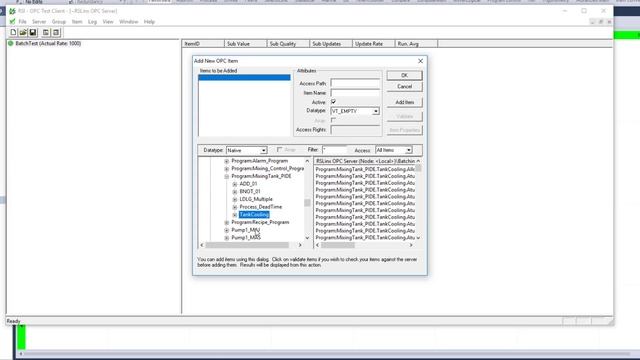
Task: Open the View menu
Action: pyautogui.click(x=108, y=22)
